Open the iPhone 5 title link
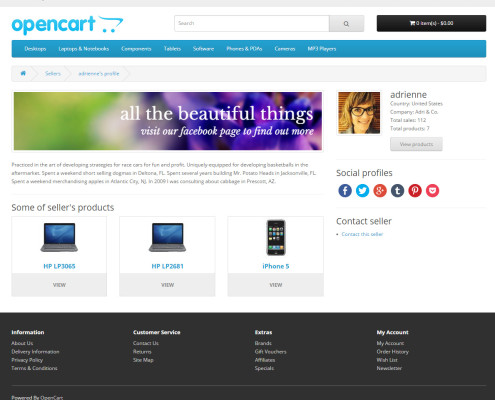This screenshot has height=400, width=495. (x=276, y=266)
